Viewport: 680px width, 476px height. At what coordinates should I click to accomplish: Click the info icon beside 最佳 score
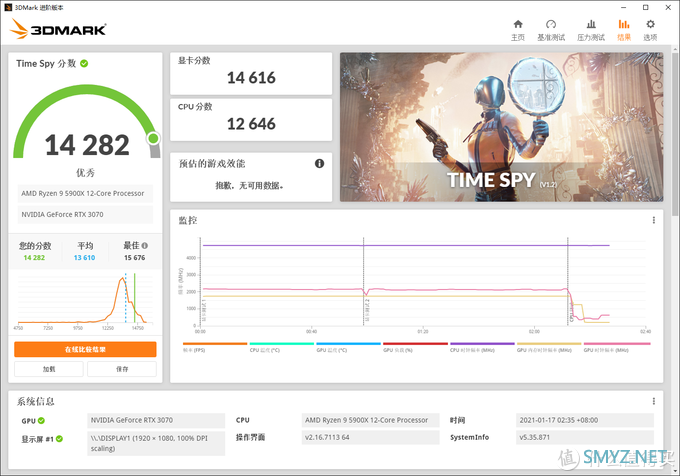click(145, 245)
